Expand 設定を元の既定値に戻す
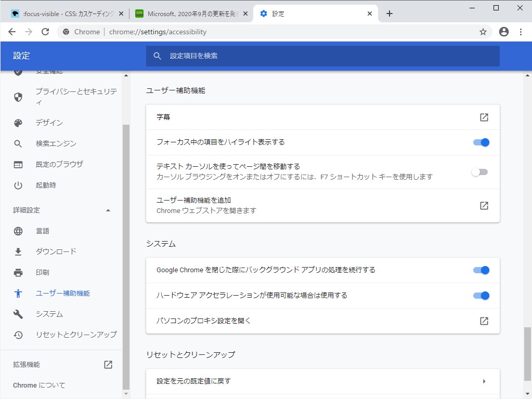The height and width of the screenshot is (399, 532). pos(484,381)
